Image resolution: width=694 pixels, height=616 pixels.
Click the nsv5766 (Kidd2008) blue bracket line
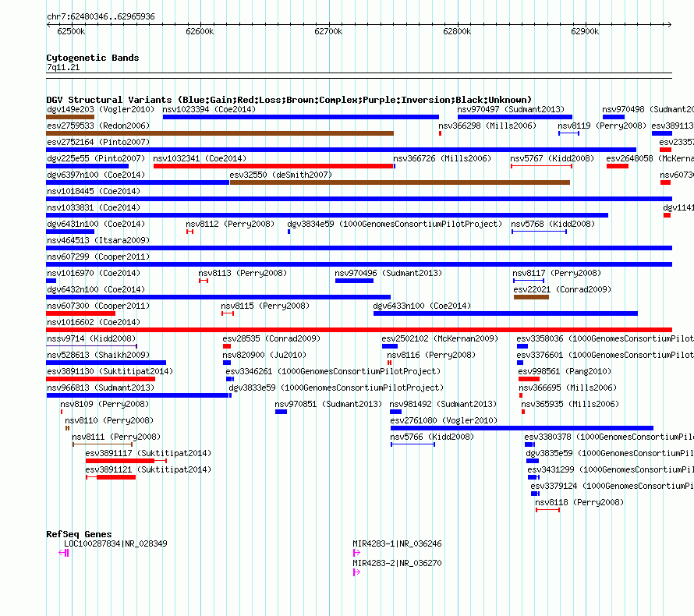click(413, 444)
